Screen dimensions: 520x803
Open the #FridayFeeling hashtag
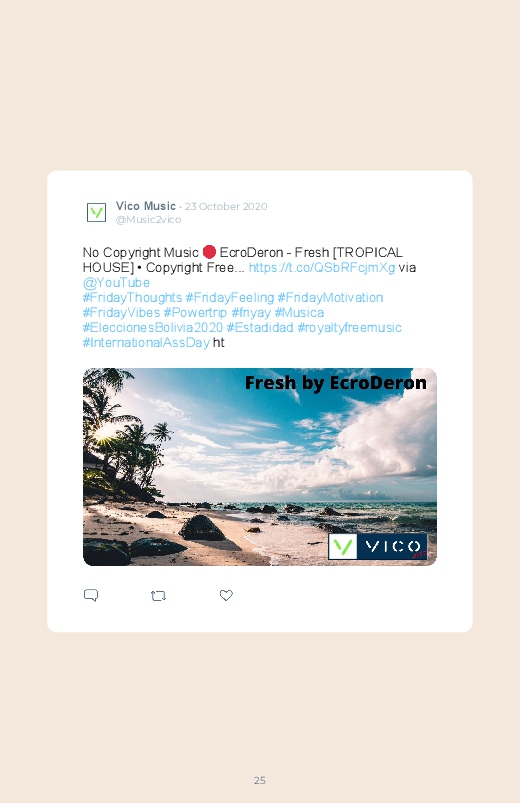point(230,298)
